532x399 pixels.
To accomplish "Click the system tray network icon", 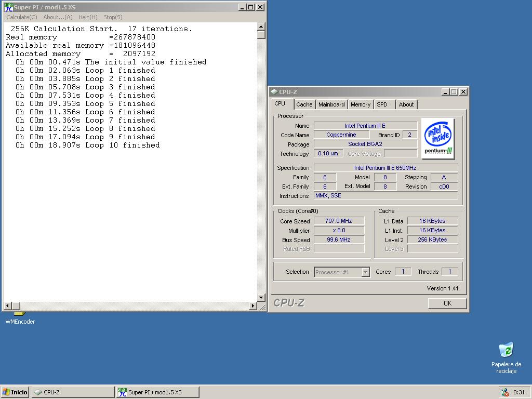I will point(505,392).
